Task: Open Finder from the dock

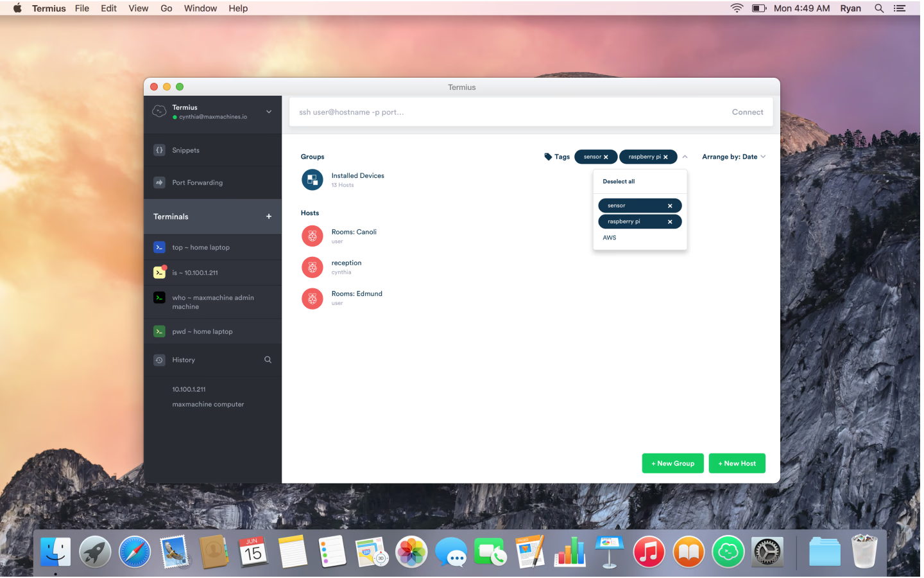Action: click(56, 552)
